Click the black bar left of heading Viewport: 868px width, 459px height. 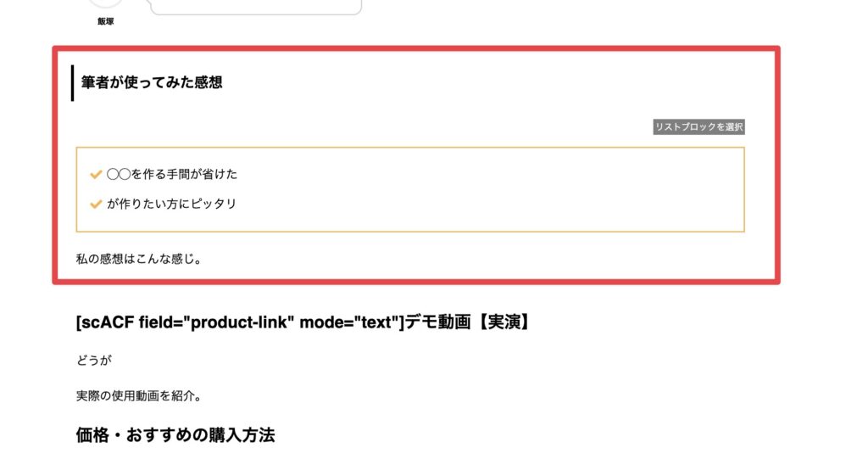point(73,82)
